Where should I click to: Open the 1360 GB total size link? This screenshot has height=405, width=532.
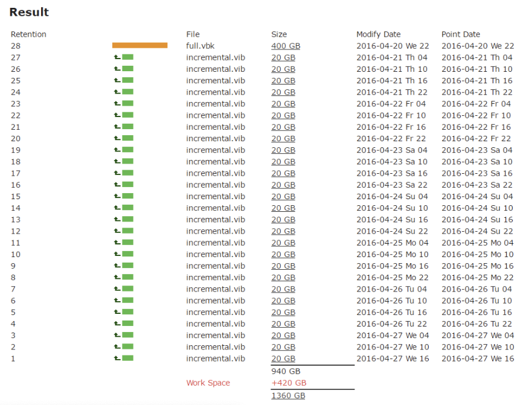point(288,395)
